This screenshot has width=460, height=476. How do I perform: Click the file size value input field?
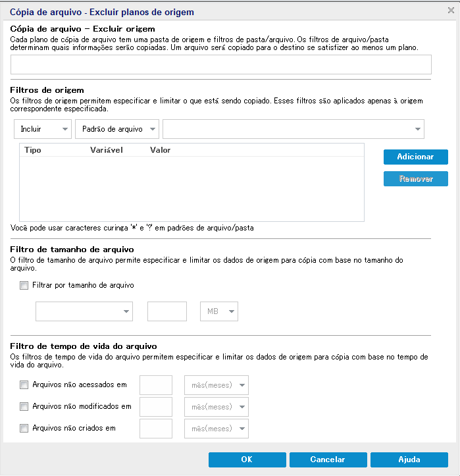point(167,312)
